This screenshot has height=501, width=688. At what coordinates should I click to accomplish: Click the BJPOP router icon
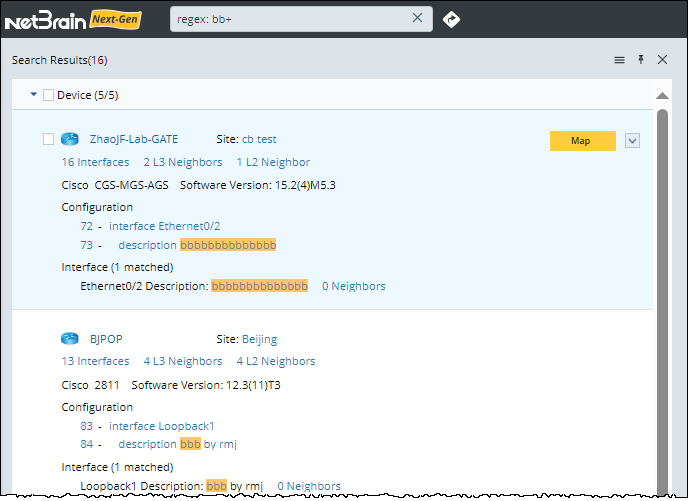point(69,339)
